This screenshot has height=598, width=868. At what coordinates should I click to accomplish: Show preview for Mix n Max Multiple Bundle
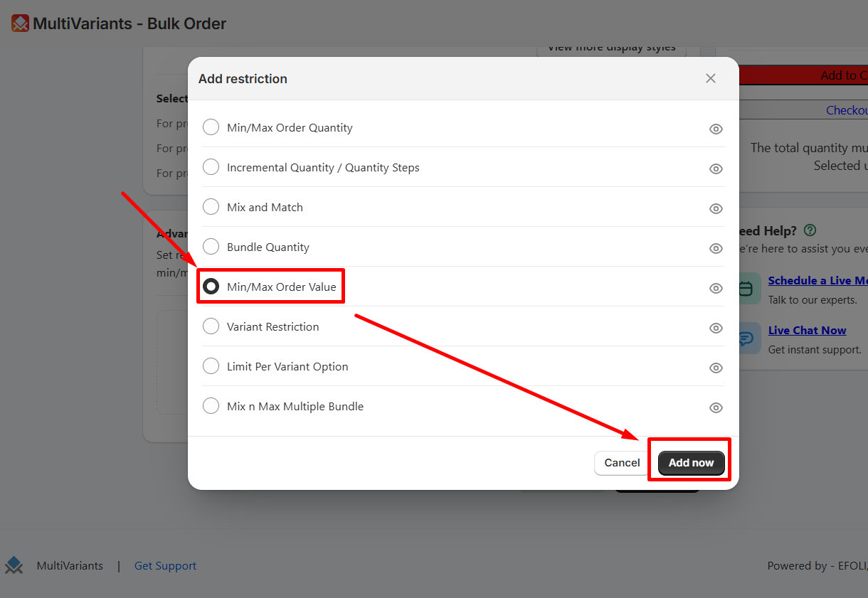(716, 407)
